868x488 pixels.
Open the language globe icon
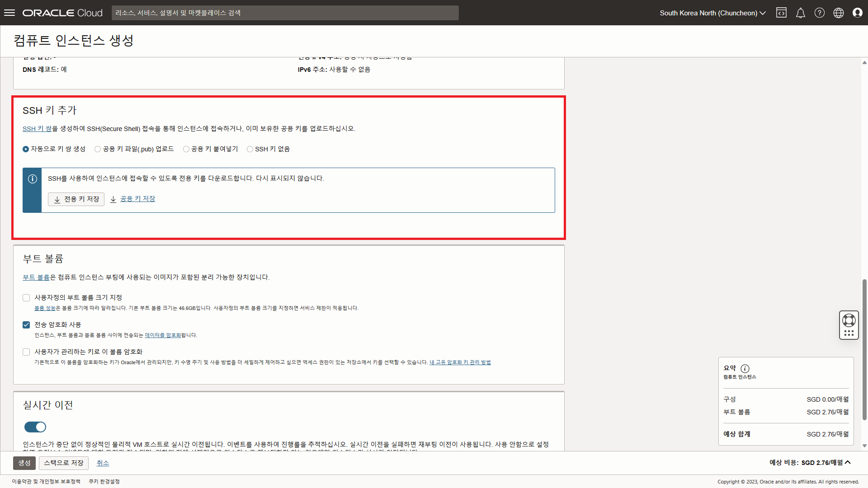[838, 13]
